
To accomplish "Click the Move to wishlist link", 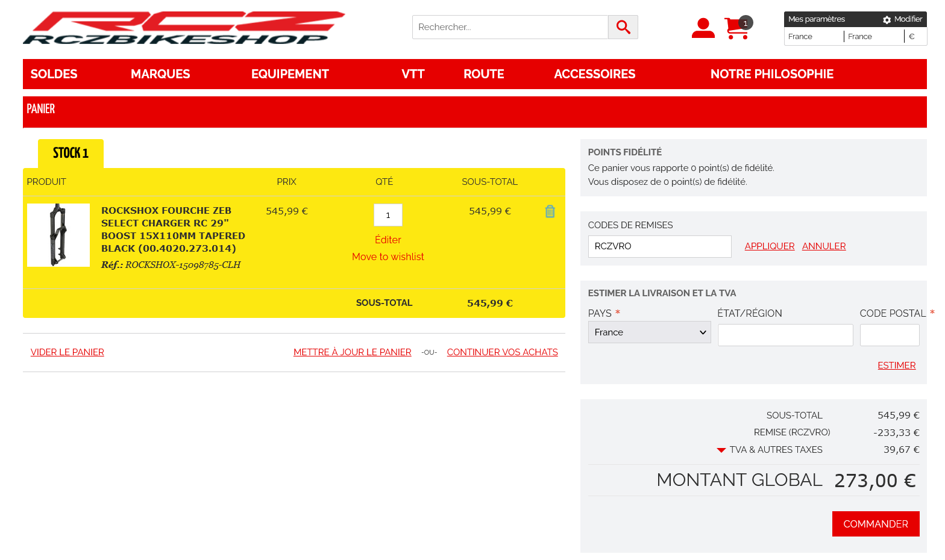I will [388, 257].
